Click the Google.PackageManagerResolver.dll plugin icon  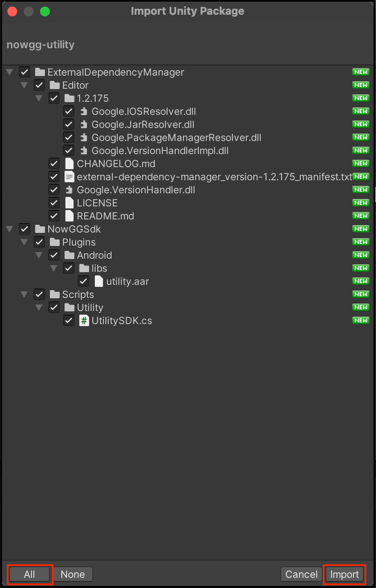pyautogui.click(x=83, y=137)
